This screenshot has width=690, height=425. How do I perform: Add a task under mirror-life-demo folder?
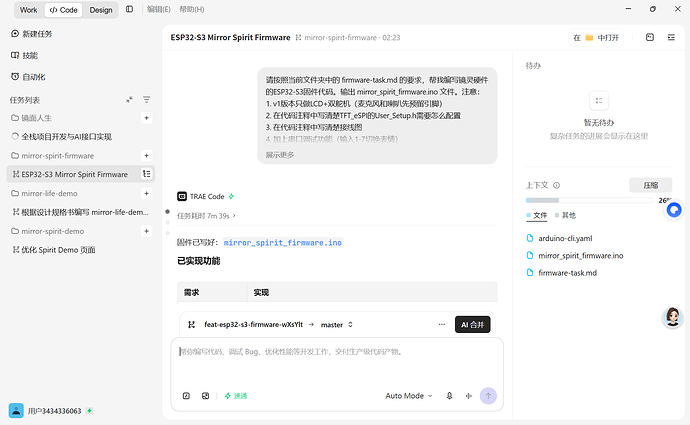pos(147,193)
